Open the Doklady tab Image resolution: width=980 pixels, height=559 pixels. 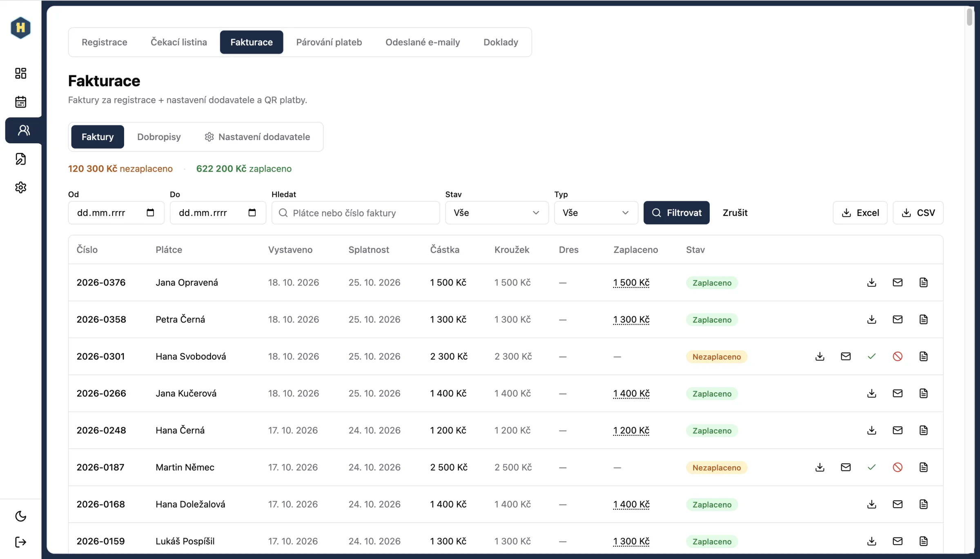tap(501, 42)
